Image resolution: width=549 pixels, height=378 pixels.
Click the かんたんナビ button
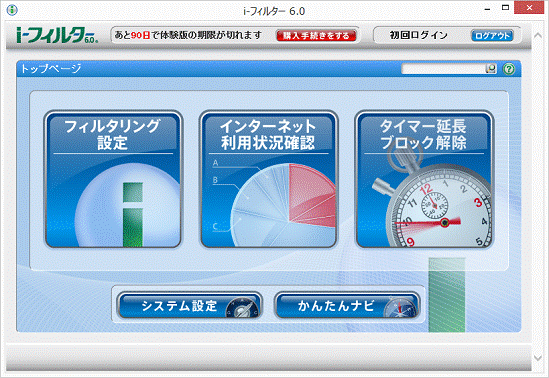(347, 306)
